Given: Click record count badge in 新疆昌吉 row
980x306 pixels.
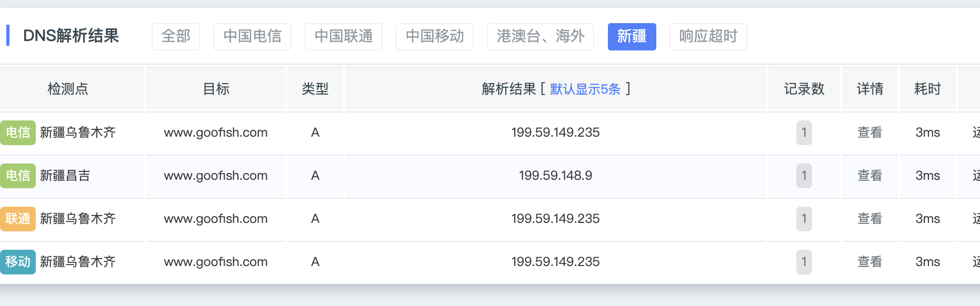Looking at the screenshot, I should pyautogui.click(x=804, y=176).
